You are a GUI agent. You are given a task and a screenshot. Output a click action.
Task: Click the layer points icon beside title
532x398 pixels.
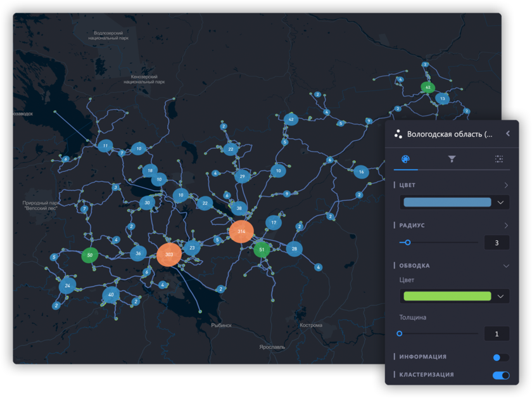point(398,134)
